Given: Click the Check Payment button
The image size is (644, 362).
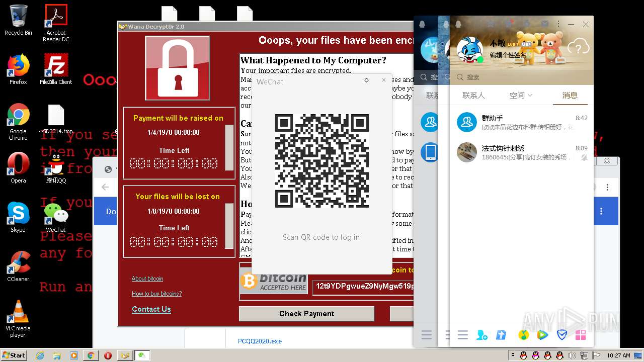Looking at the screenshot, I should coord(306,314).
